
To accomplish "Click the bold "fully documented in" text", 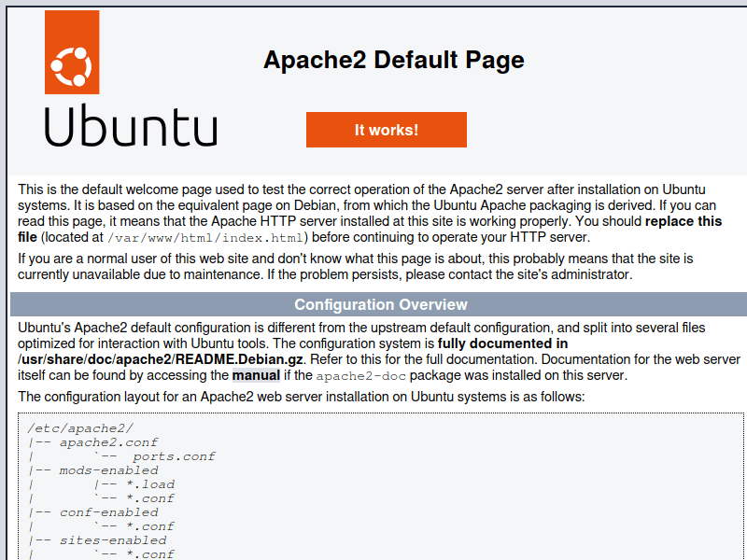I will (x=502, y=343).
